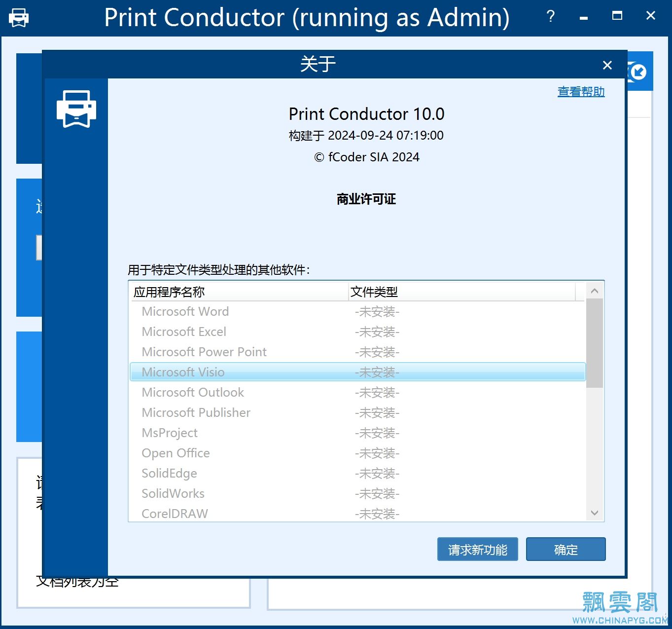The height and width of the screenshot is (629, 672).
Task: Maximize the Print Conductor main window
Action: (617, 16)
